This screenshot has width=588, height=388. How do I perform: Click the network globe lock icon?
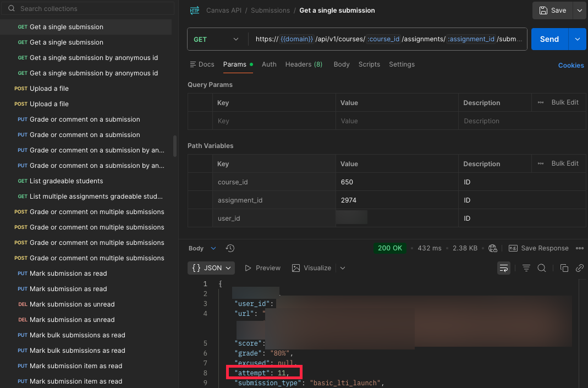pos(493,248)
